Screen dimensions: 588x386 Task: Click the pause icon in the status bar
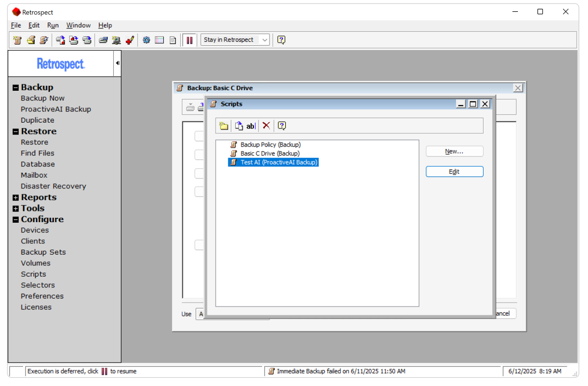click(x=104, y=371)
